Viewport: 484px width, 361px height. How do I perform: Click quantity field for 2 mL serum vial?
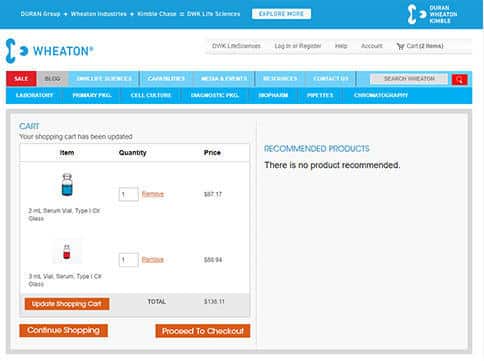tap(128, 194)
